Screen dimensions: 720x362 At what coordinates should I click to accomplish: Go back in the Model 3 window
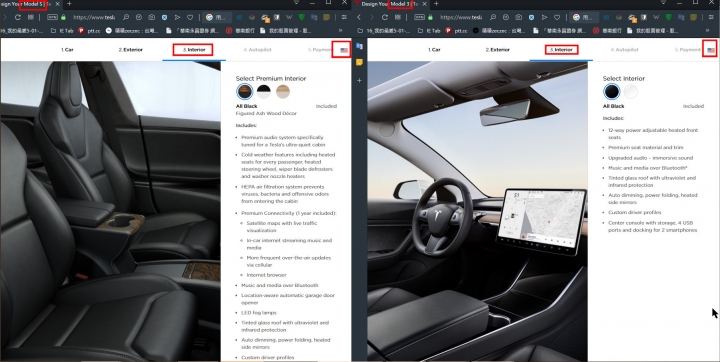coord(359,17)
